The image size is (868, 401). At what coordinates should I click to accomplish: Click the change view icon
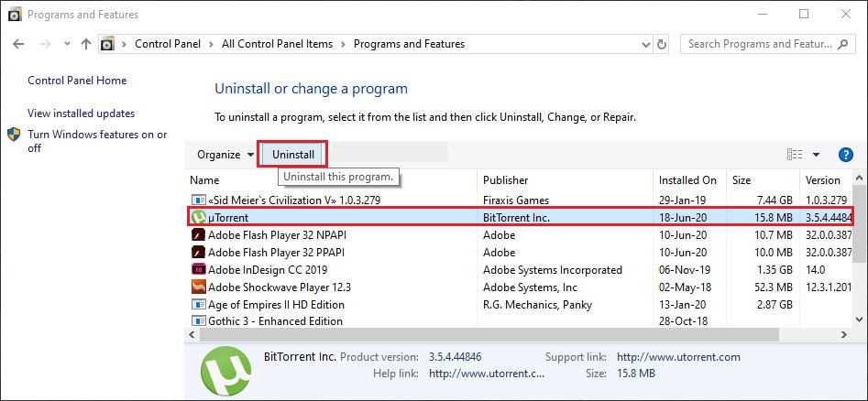click(x=795, y=155)
